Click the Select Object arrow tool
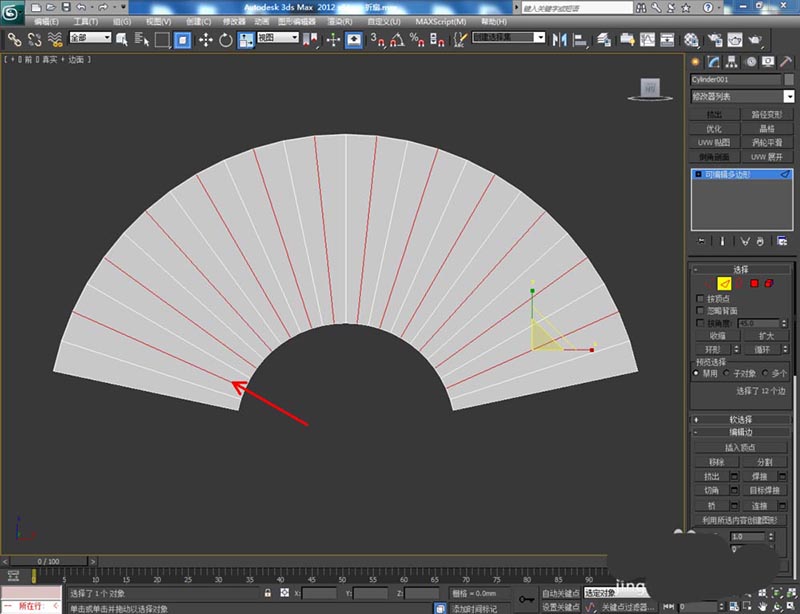The width and height of the screenshot is (800, 614). (x=121, y=40)
